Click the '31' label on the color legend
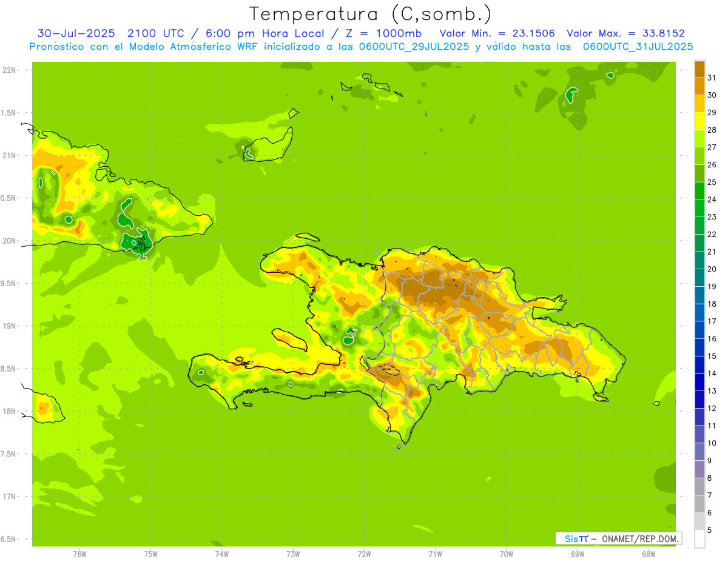This screenshot has height=562, width=728. (x=712, y=78)
